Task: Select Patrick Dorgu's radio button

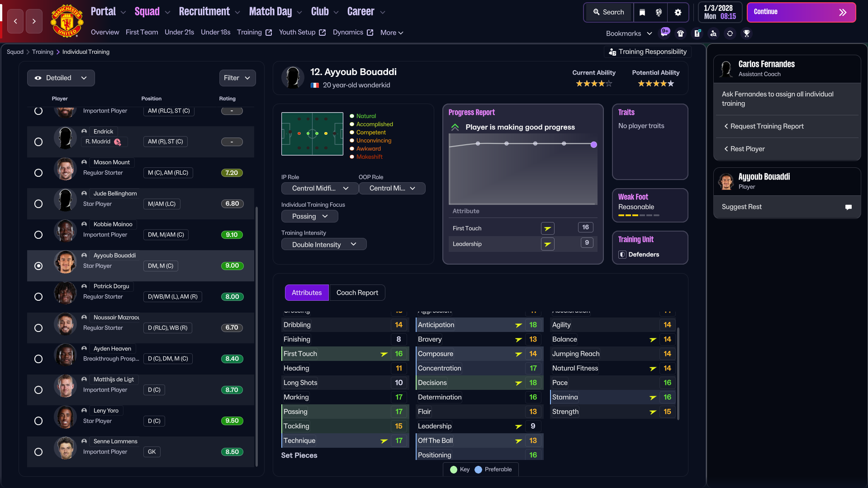Action: [38, 297]
